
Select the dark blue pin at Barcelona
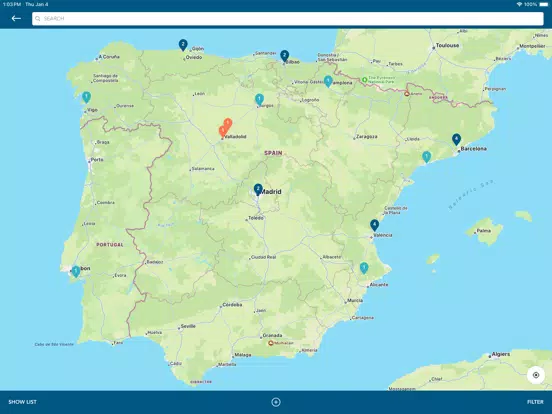pos(456,139)
